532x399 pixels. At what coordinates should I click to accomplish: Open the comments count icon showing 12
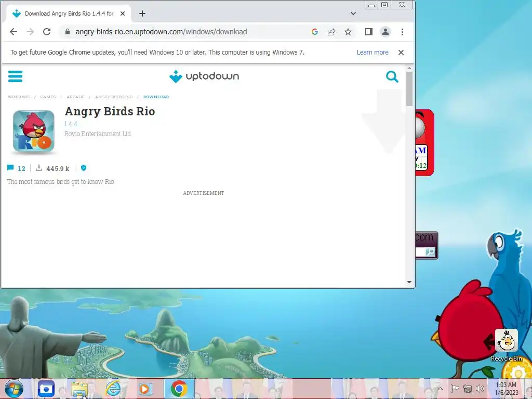click(x=10, y=168)
